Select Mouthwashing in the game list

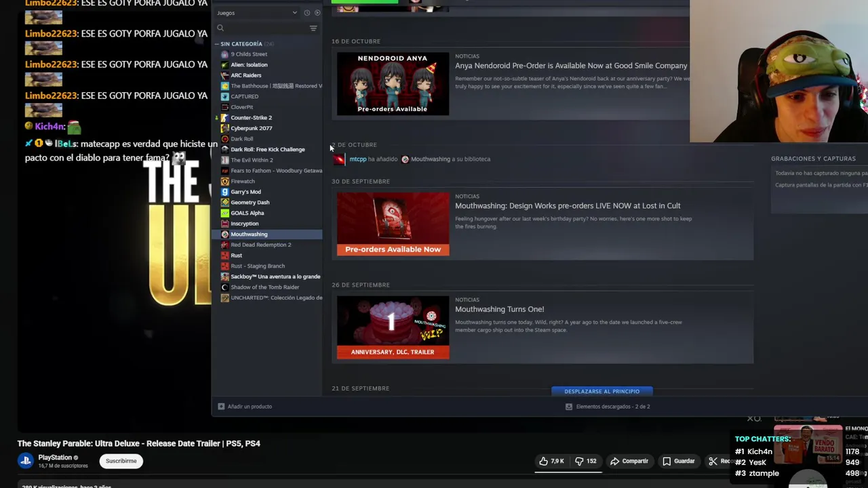267,234
